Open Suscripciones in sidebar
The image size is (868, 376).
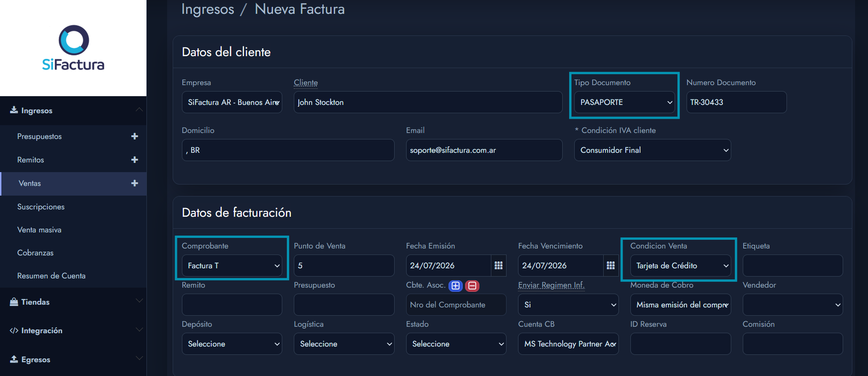pyautogui.click(x=41, y=207)
